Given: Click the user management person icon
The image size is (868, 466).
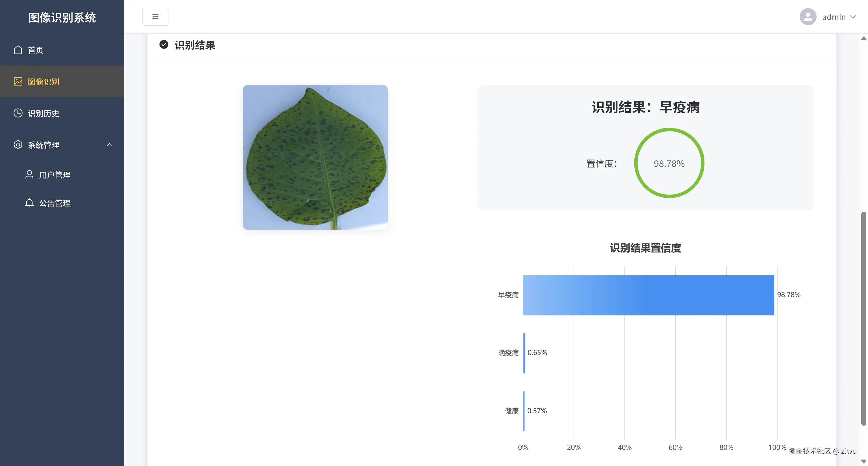Looking at the screenshot, I should point(29,175).
